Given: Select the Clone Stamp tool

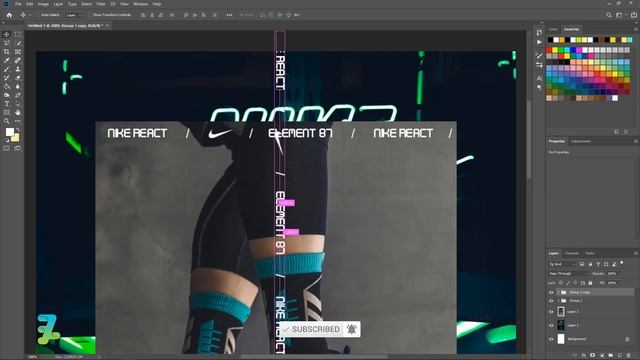Looking at the screenshot, I should [x=18, y=69].
